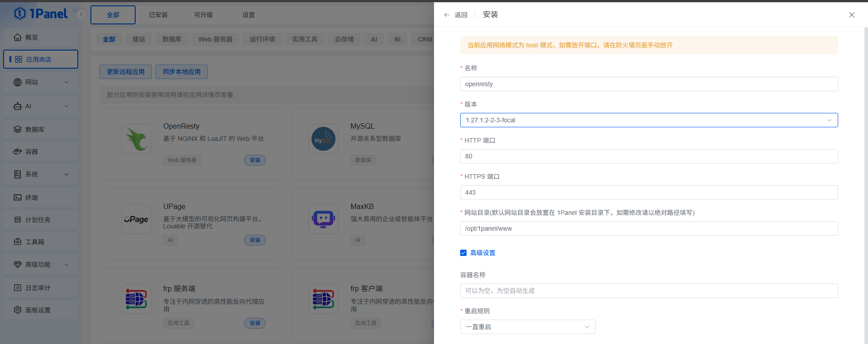The height and width of the screenshot is (344, 868).
Task: Switch to the 可升级 tab
Action: (x=203, y=15)
